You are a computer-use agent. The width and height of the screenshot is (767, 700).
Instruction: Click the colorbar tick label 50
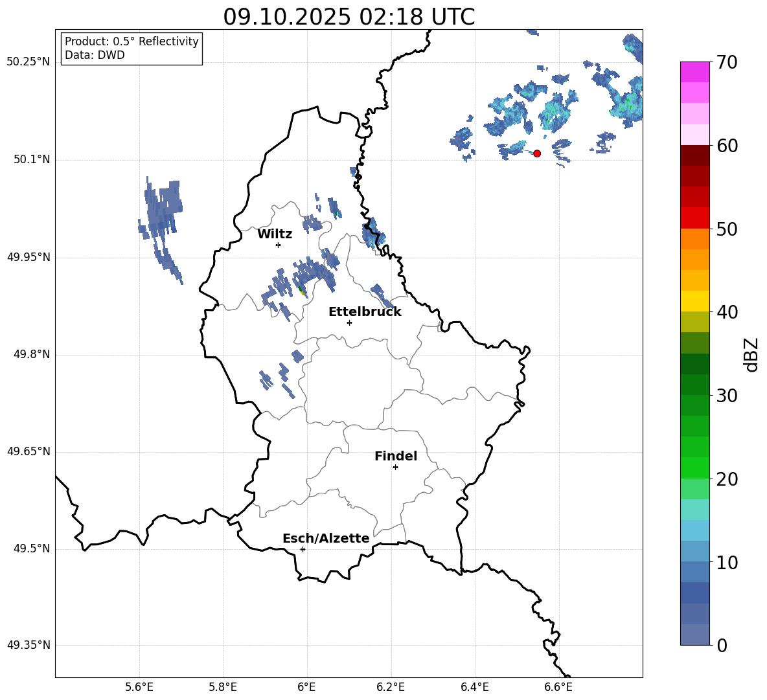(x=727, y=229)
